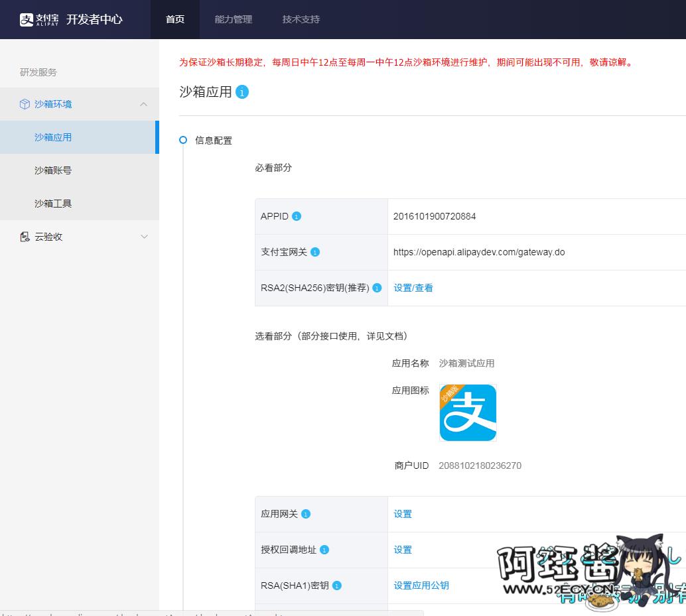
Task: Open the 首页 tab
Action: pyautogui.click(x=175, y=19)
